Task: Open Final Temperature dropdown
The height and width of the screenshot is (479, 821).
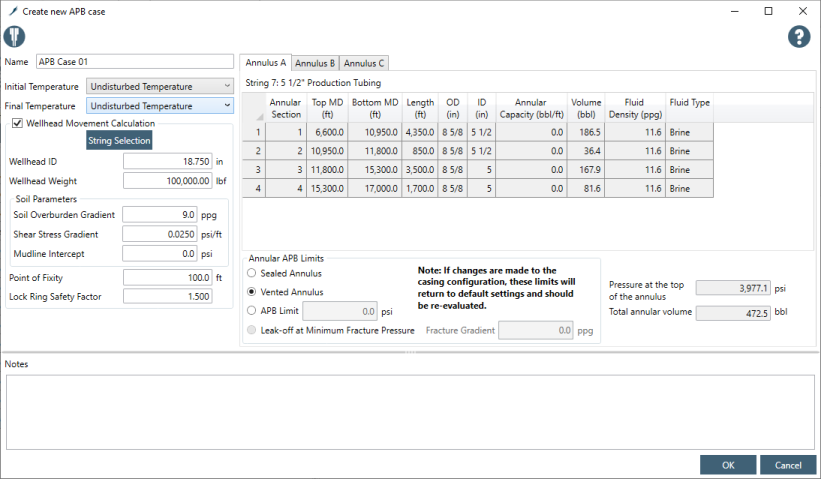Action: point(160,106)
